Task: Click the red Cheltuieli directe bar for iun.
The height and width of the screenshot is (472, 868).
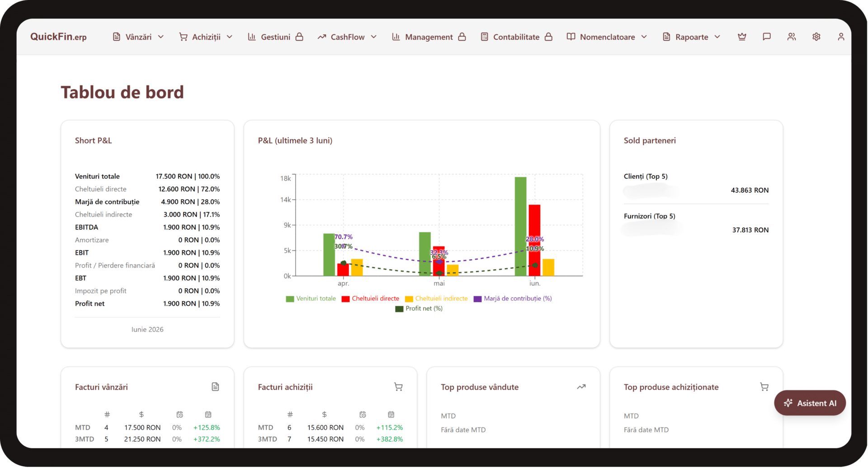Action: [x=534, y=240]
